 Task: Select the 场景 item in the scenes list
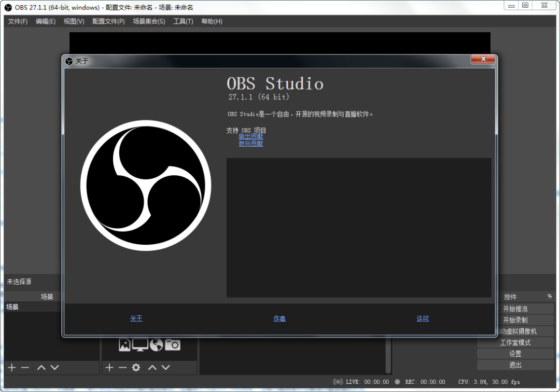pos(12,307)
